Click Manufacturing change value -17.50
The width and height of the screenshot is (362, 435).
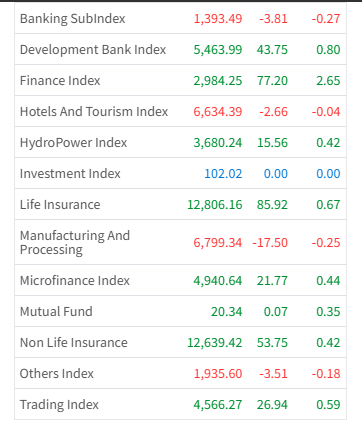[270, 243]
